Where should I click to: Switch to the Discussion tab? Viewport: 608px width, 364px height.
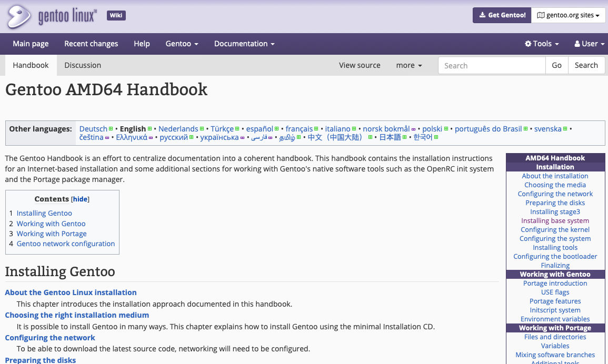(x=83, y=65)
